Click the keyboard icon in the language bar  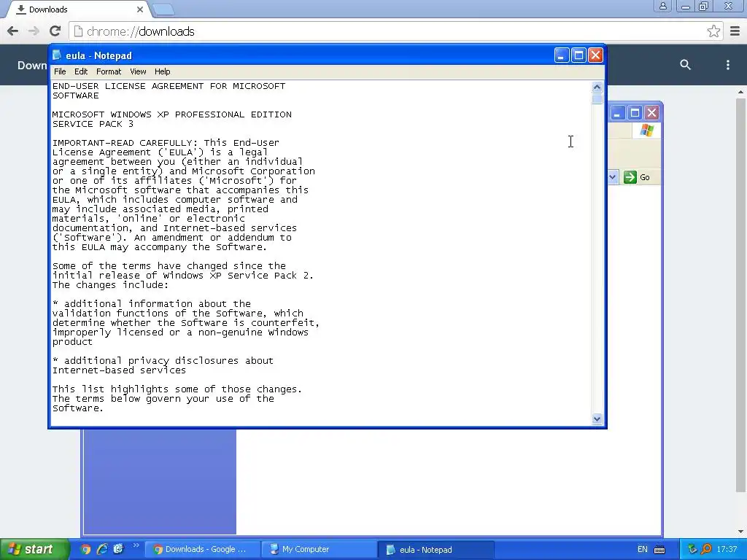659,550
